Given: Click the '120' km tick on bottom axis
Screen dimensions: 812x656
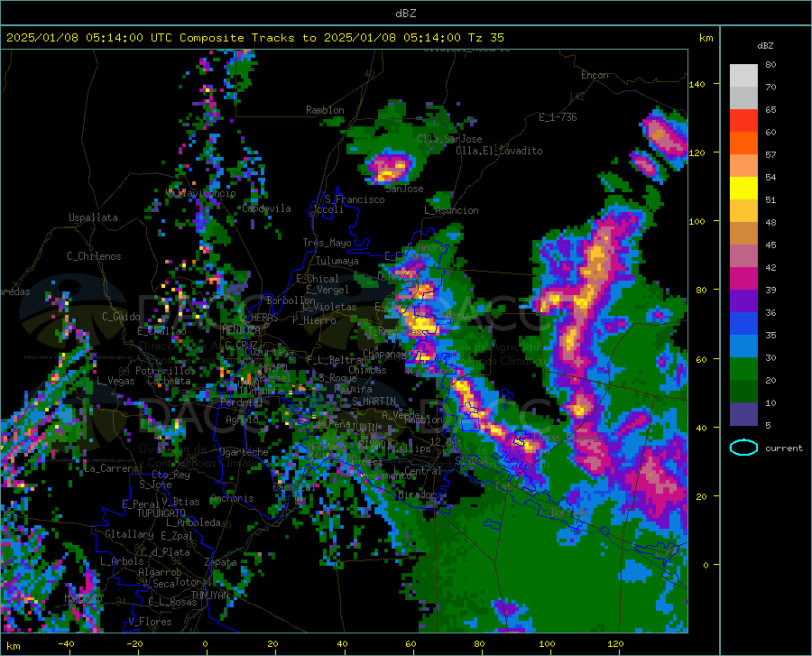Looking at the screenshot, I should coord(615,644).
